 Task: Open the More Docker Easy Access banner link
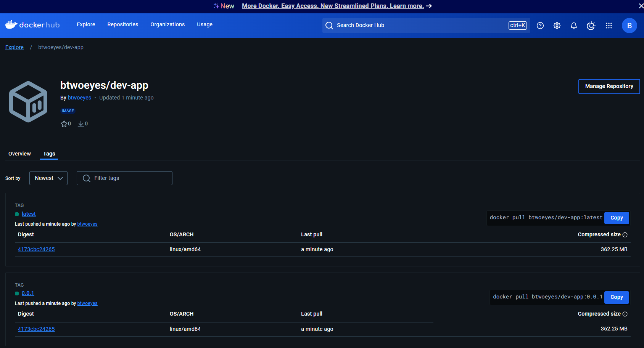point(333,6)
